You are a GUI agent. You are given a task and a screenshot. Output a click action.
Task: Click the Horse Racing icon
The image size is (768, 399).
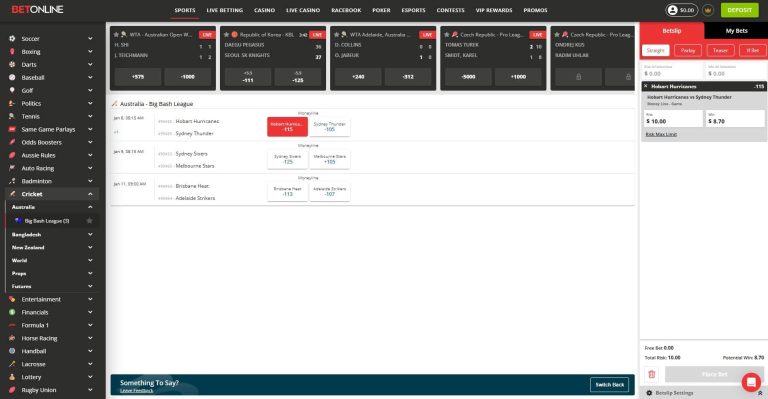(x=12, y=338)
